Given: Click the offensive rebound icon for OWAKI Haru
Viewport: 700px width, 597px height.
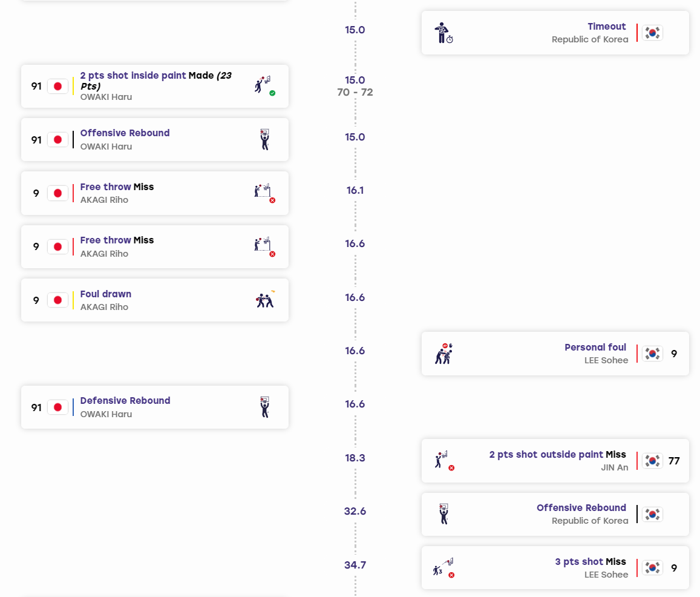Looking at the screenshot, I should click(x=265, y=139).
